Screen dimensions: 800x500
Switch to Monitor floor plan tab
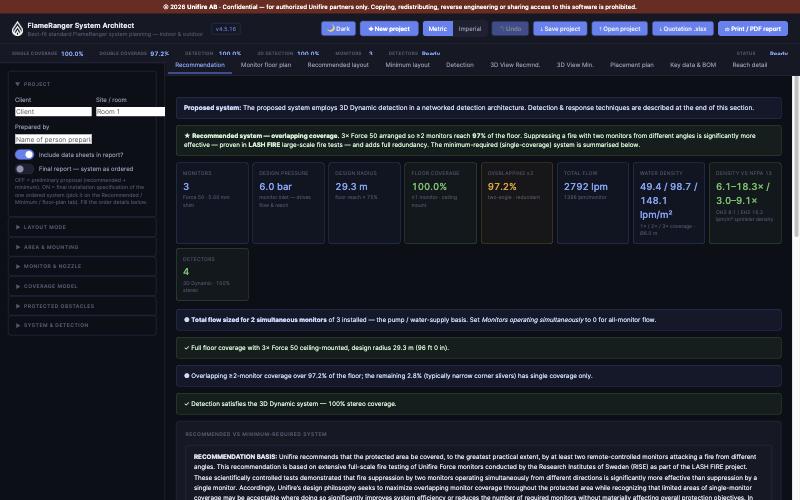point(266,65)
